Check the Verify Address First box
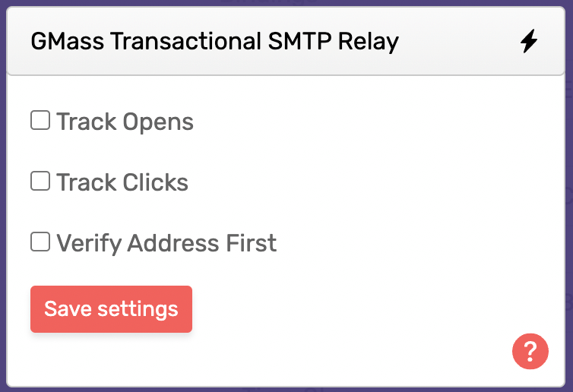Image resolution: width=573 pixels, height=392 pixels. (x=40, y=242)
